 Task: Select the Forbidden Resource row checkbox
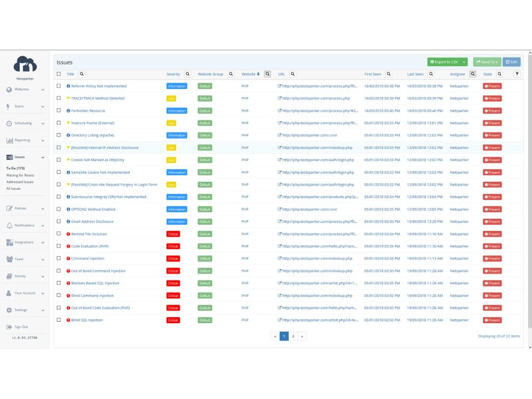(59, 111)
